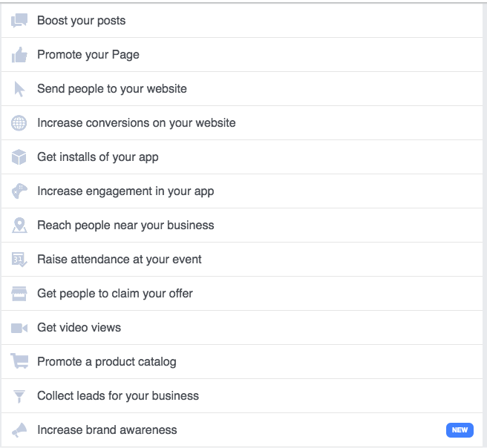Choose the "Get video views" objective

[79, 328]
